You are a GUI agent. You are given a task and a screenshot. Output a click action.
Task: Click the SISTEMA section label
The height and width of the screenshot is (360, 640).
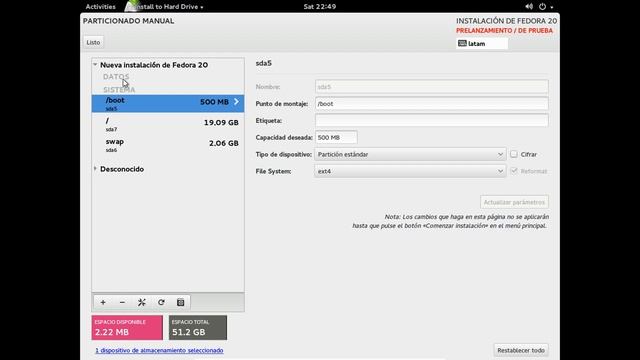(119, 89)
